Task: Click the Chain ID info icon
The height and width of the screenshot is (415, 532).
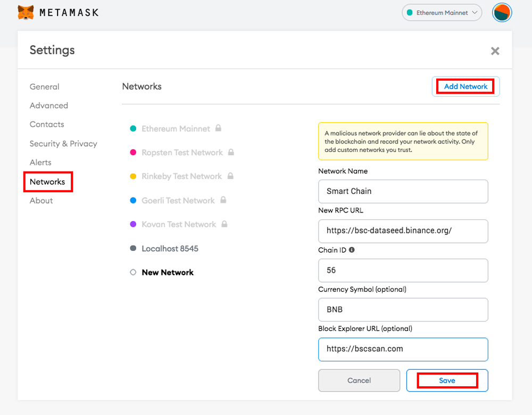Action: pyautogui.click(x=352, y=250)
